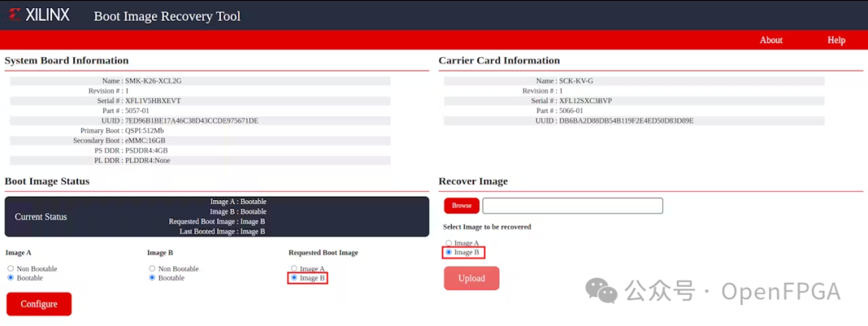868x326 pixels.
Task: Open the Help menu item
Action: coord(836,40)
